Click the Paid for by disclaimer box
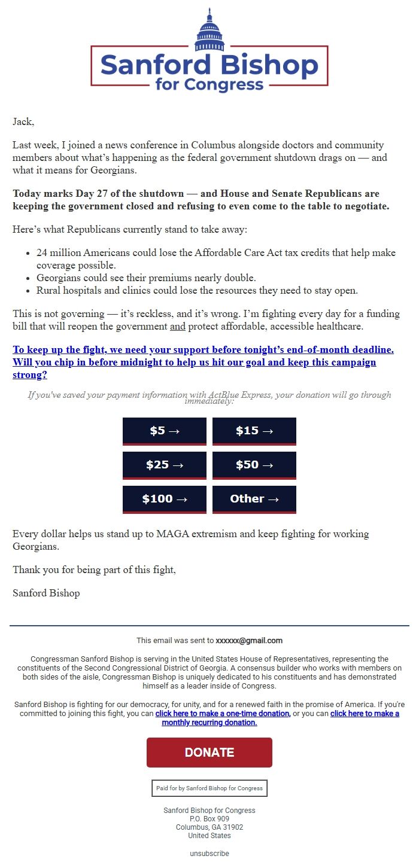The height and width of the screenshot is (868, 419). [x=209, y=788]
